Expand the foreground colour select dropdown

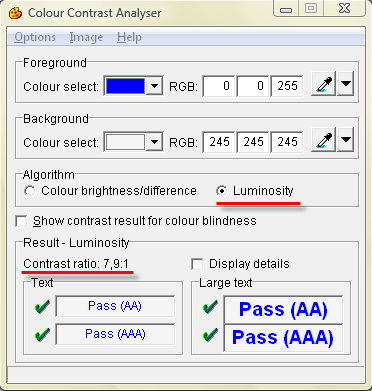154,86
